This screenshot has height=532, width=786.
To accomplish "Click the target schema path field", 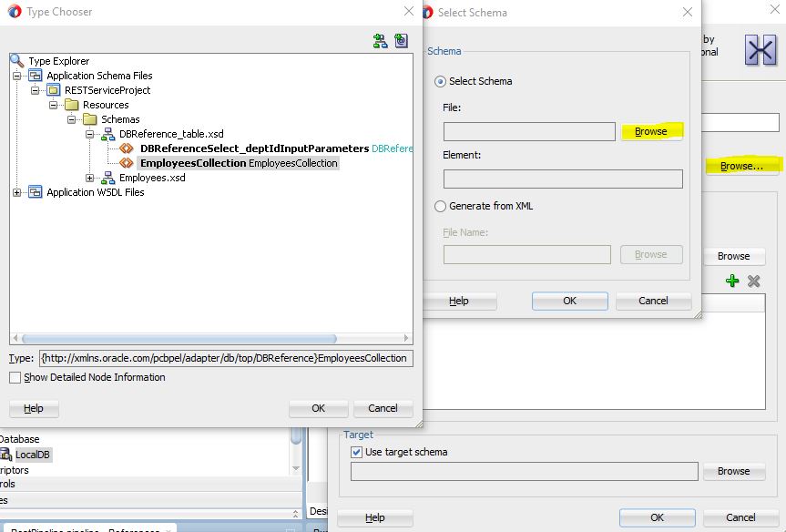I will [x=525, y=471].
